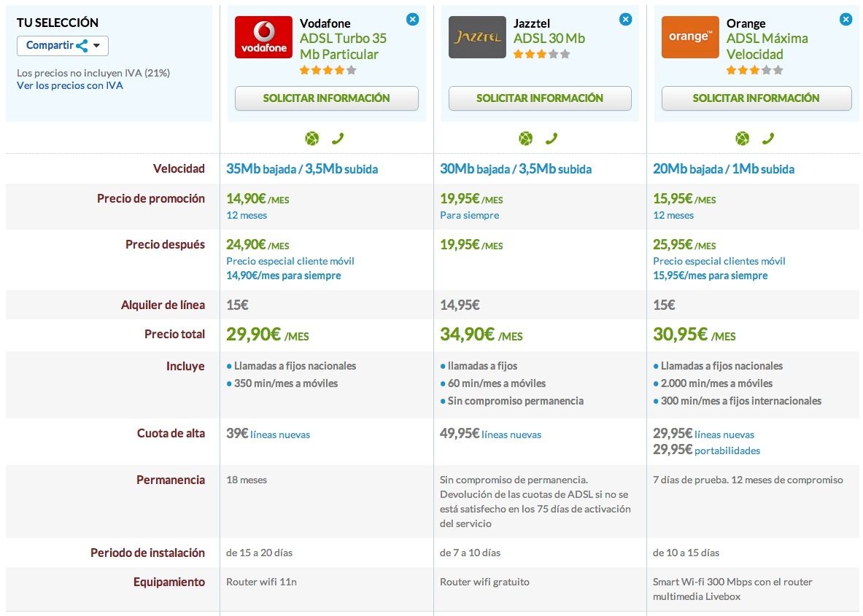Click '30Mb bajada / 3,5Mb subida' speed
Image resolution: width=863 pixels, height=616 pixels.
click(x=516, y=169)
